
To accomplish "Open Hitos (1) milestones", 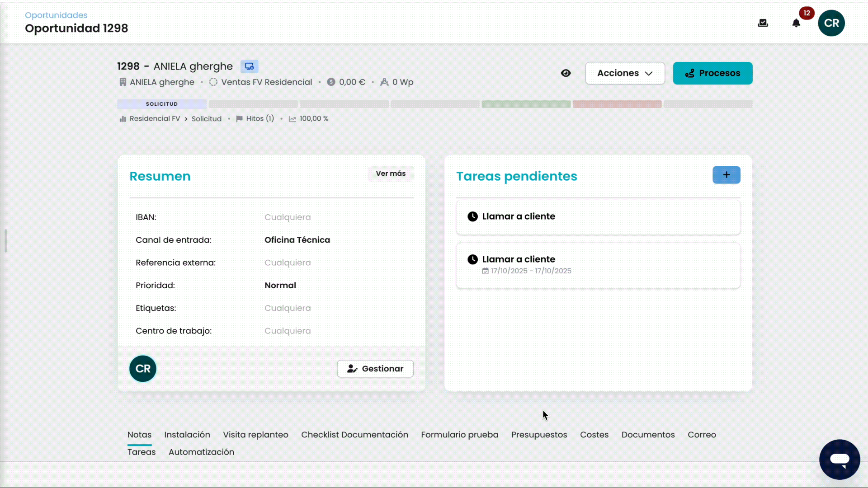I will 260,119.
